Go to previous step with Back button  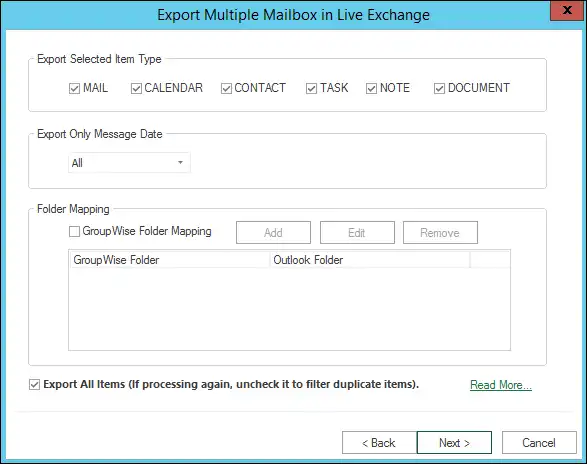[379, 443]
